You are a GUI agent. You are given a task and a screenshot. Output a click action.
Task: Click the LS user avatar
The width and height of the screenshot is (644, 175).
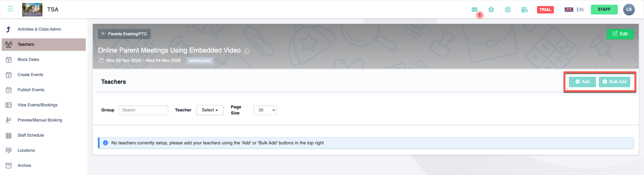(x=629, y=9)
